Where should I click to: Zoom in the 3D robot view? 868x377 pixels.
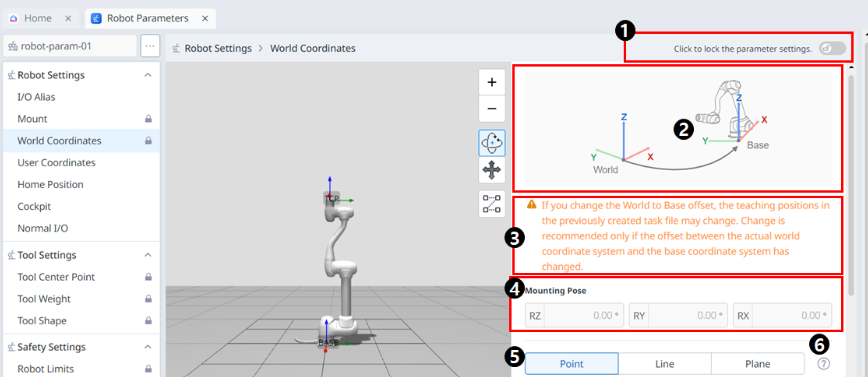pos(492,82)
